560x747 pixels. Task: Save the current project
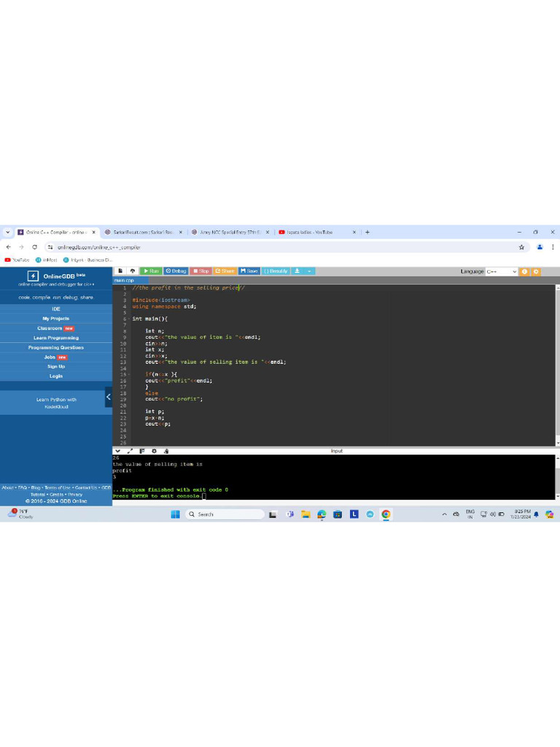[x=249, y=271]
